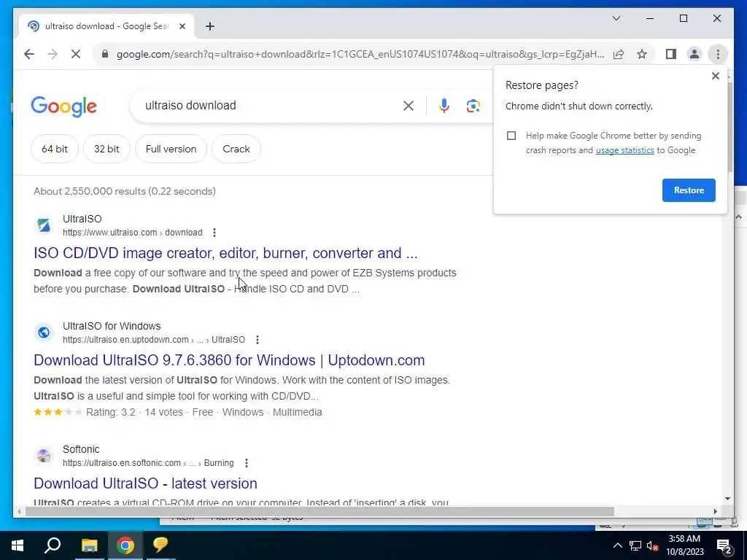Click the Uptodown globe favicon

[44, 332]
